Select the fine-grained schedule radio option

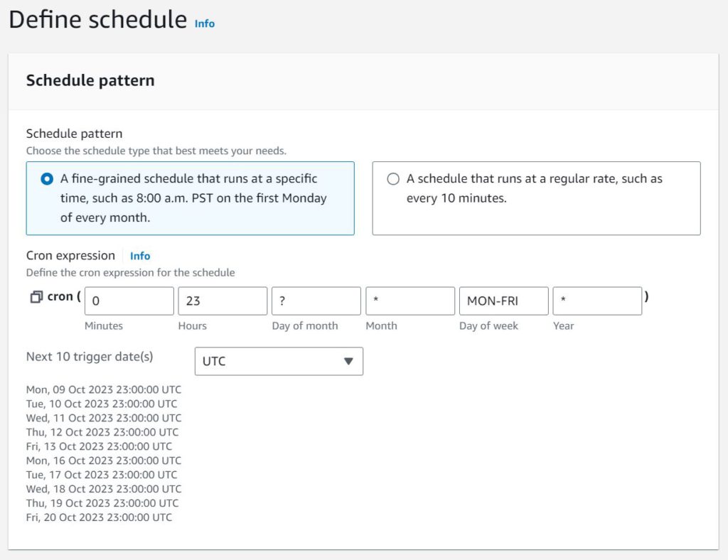point(47,179)
